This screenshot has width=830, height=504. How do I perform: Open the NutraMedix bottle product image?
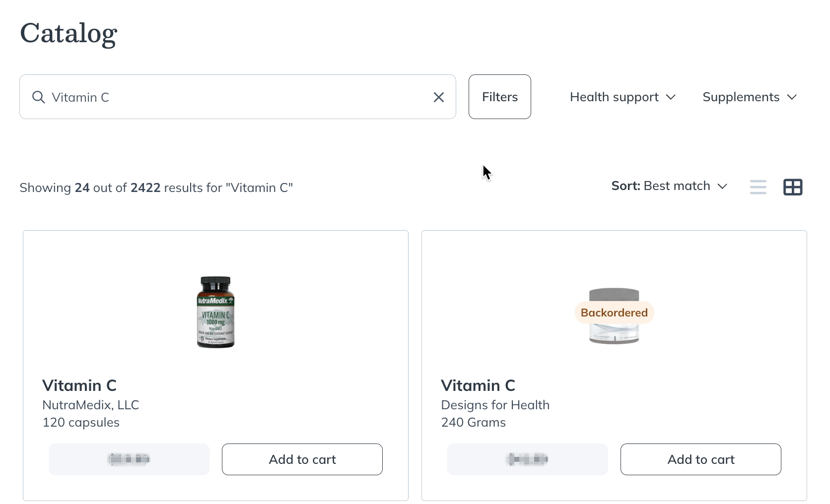[x=215, y=312]
